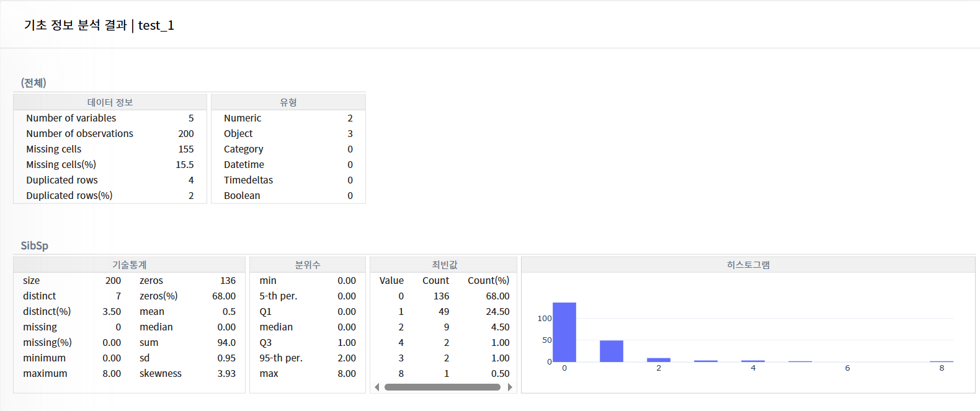The height and width of the screenshot is (411, 980).
Task: Click the 'size' statistic label
Action: pyautogui.click(x=31, y=280)
